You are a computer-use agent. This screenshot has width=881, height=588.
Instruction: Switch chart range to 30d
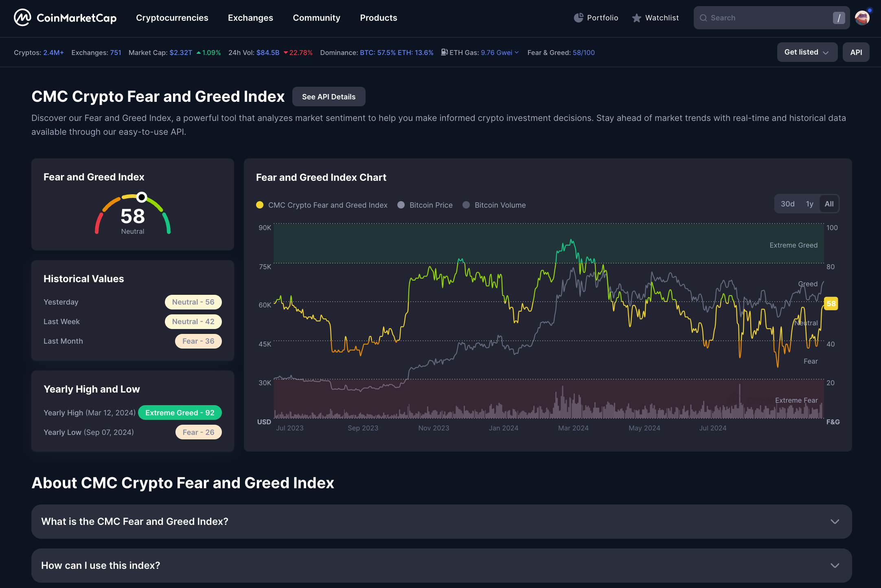787,204
